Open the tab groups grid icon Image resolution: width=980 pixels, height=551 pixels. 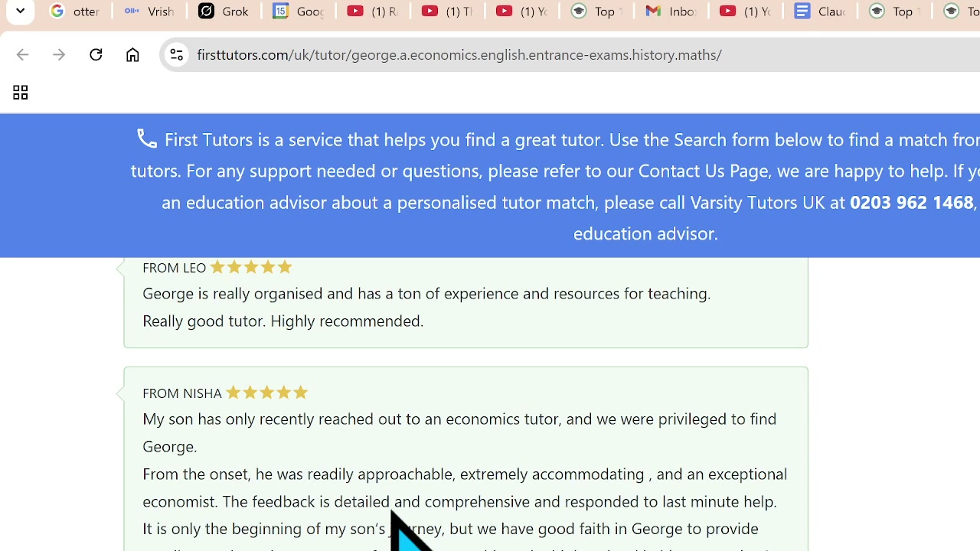tap(20, 93)
